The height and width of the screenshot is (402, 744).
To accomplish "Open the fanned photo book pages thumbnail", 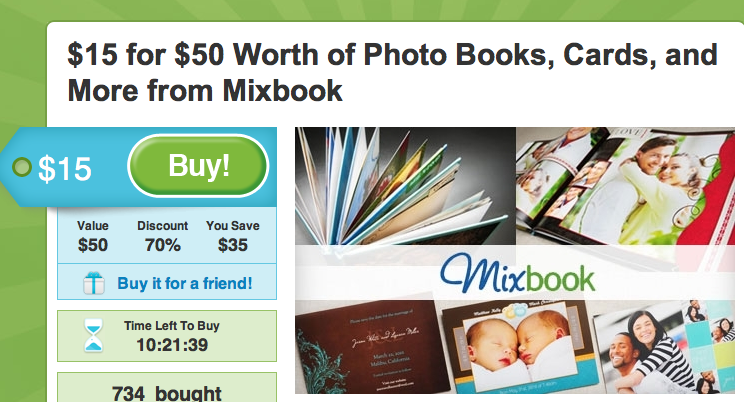I will [405, 186].
